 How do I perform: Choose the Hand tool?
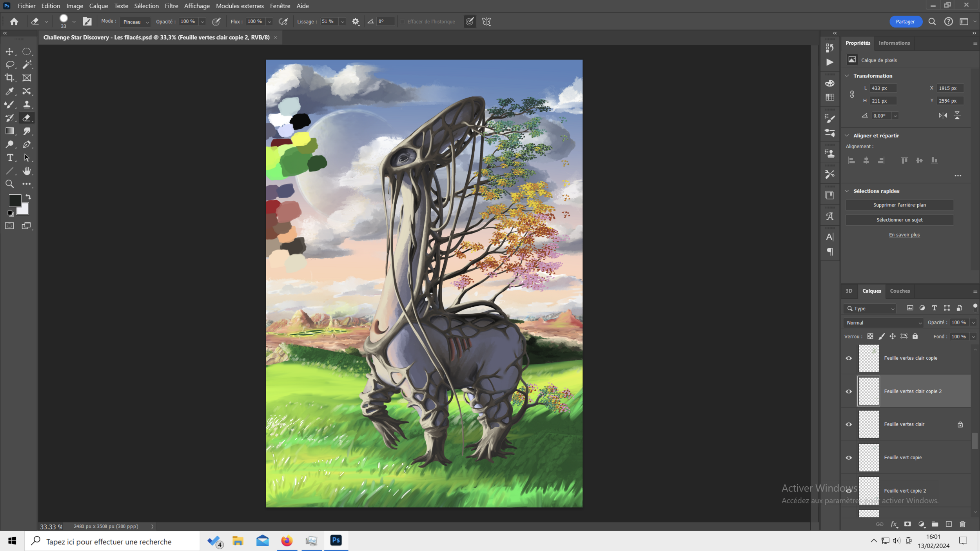click(x=27, y=171)
